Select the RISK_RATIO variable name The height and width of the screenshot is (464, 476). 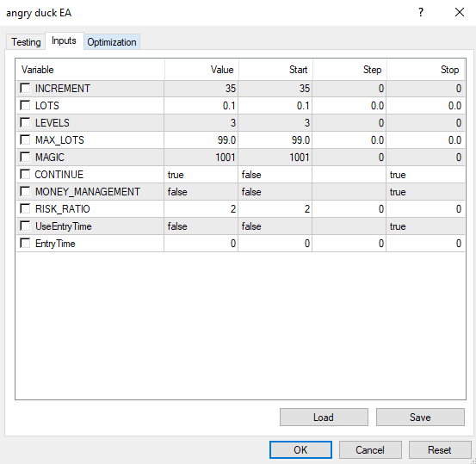point(62,209)
